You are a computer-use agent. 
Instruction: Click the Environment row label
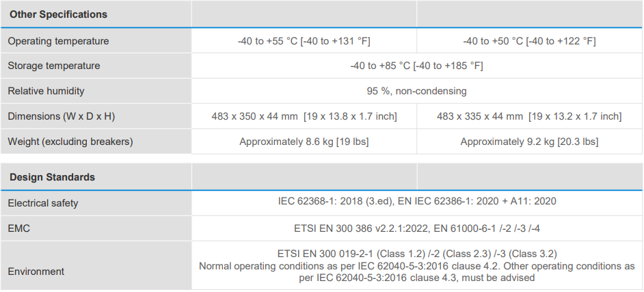(36, 271)
